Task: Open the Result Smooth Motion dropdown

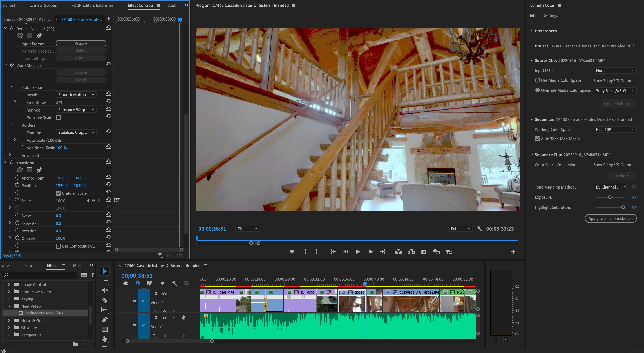Action: click(76, 95)
